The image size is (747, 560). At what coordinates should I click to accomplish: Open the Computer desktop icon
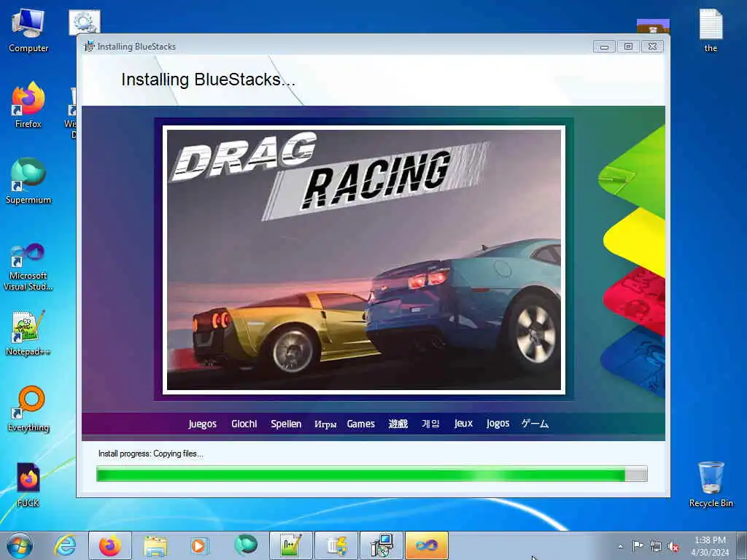click(28, 29)
